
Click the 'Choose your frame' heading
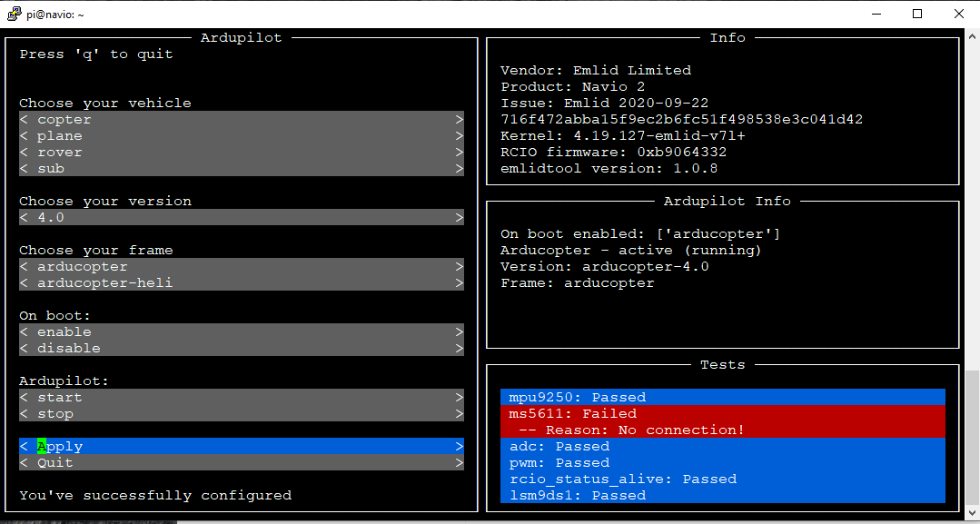pyautogui.click(x=95, y=250)
